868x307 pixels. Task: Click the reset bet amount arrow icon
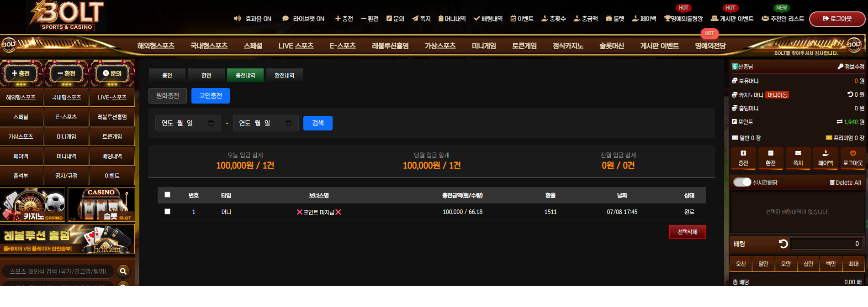(x=783, y=244)
